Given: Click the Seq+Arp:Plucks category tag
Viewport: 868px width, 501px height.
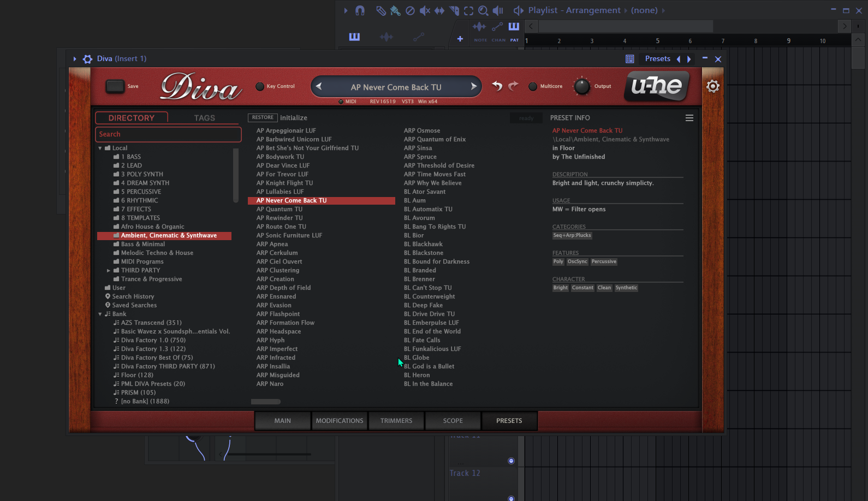Looking at the screenshot, I should (x=572, y=236).
